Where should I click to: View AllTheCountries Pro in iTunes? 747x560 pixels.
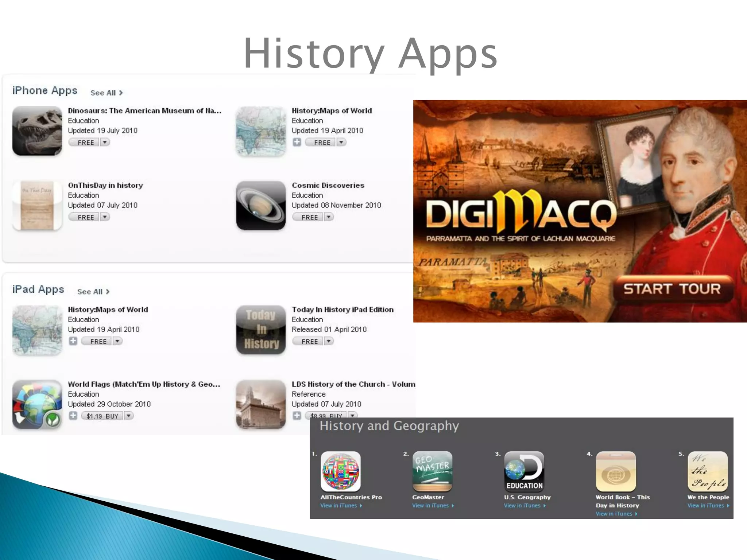(341, 505)
